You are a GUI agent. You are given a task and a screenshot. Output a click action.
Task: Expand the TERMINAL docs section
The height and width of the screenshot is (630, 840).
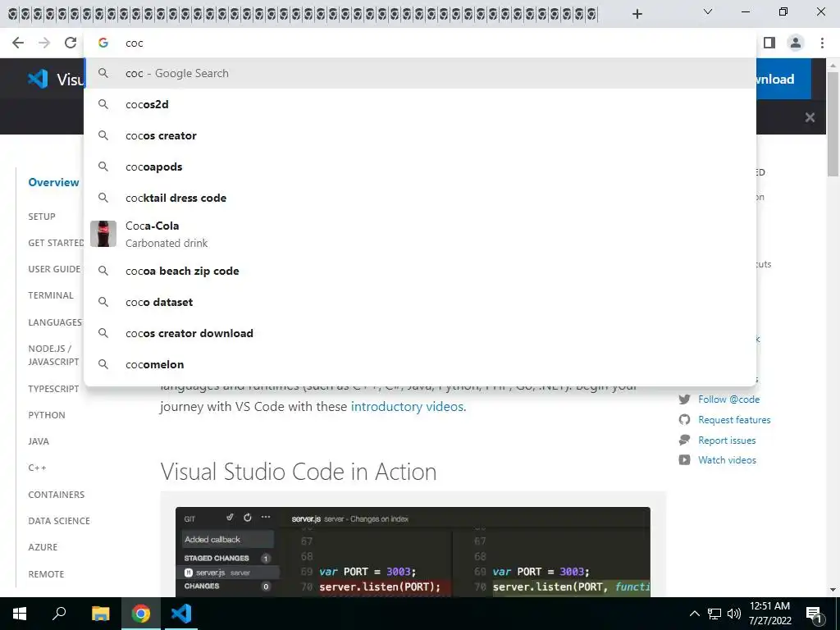(x=51, y=295)
